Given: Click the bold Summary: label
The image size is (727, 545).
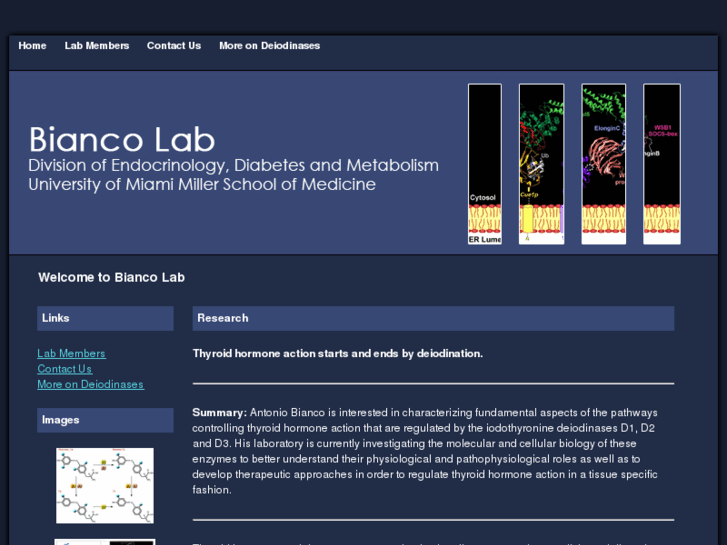Looking at the screenshot, I should 220,412.
